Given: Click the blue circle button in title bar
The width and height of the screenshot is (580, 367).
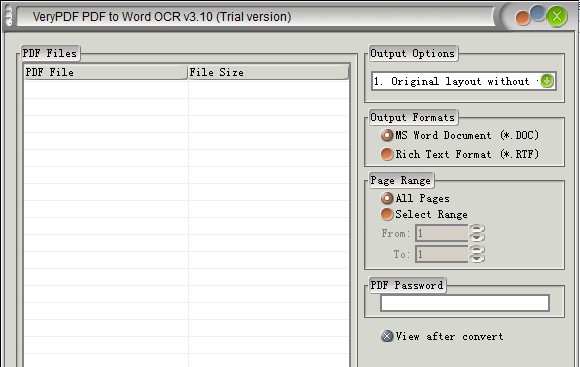Looking at the screenshot, I should click(538, 13).
